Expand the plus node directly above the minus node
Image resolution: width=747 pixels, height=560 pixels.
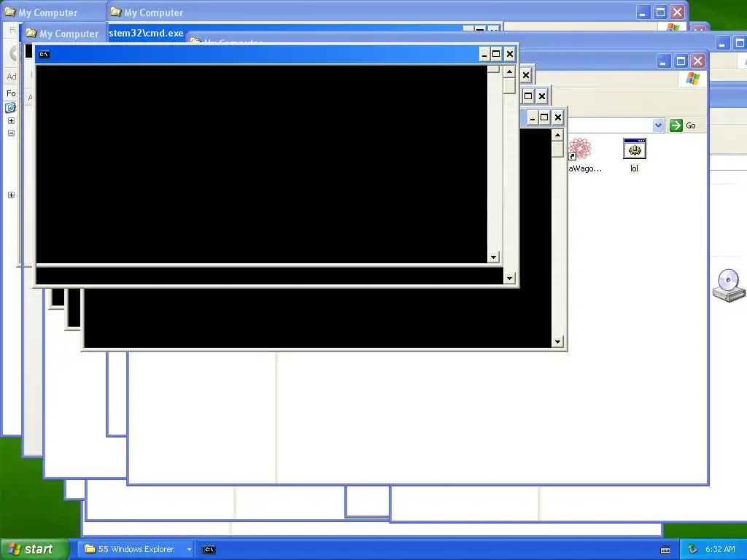(11, 120)
